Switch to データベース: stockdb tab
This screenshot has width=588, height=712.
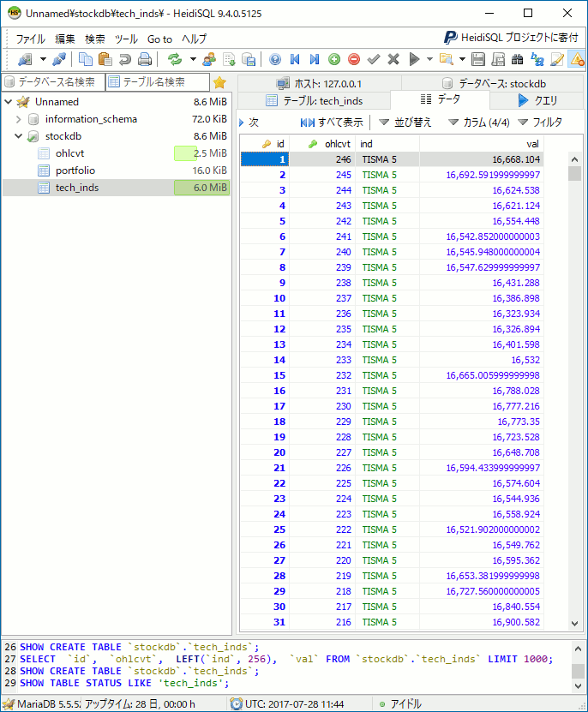(493, 84)
